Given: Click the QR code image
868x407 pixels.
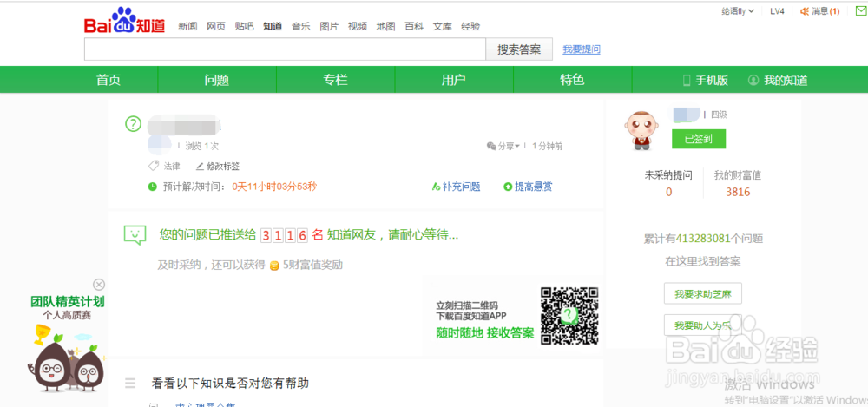Looking at the screenshot, I should click(x=569, y=316).
